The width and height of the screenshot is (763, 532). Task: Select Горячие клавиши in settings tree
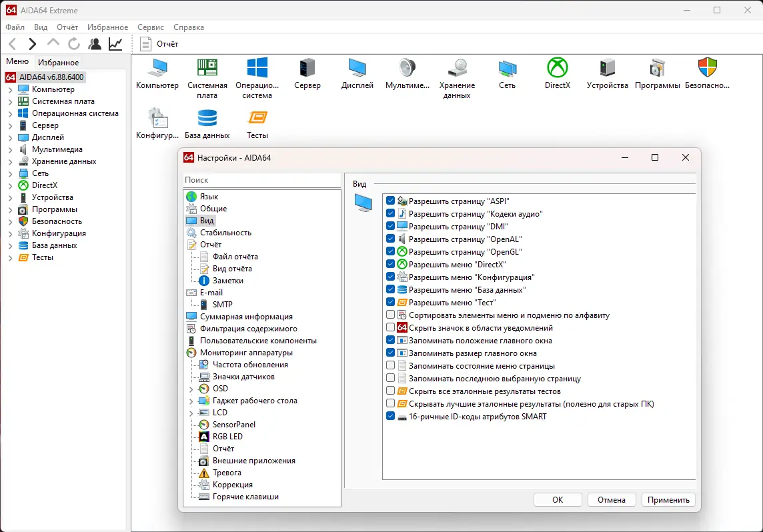pos(245,497)
